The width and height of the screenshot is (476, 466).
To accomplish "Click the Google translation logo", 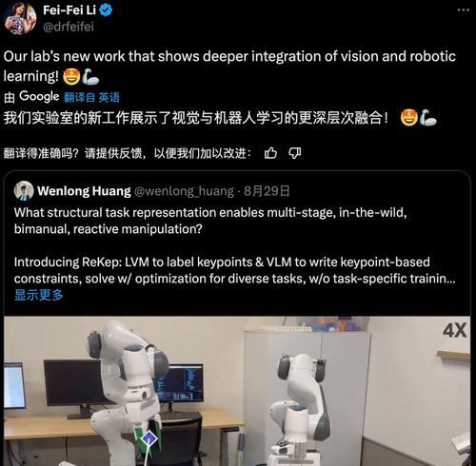I will click(x=39, y=97).
